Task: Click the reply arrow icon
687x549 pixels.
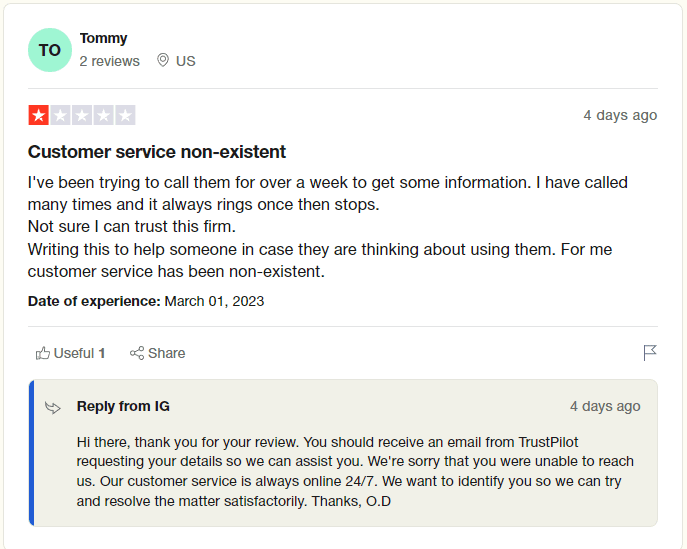Action: (x=53, y=407)
